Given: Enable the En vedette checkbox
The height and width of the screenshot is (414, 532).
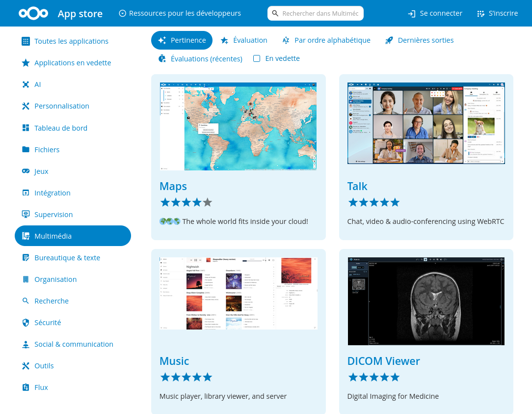Looking at the screenshot, I should click(x=257, y=58).
